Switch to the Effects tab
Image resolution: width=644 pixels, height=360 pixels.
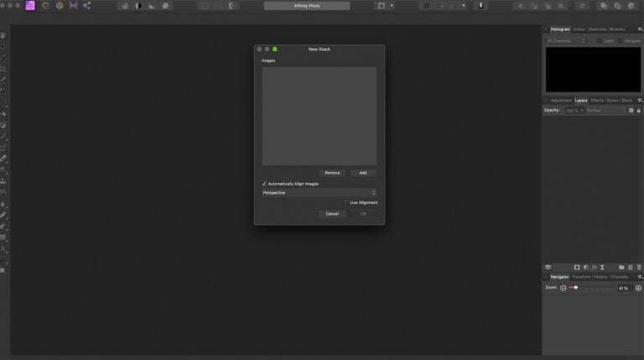coord(597,100)
